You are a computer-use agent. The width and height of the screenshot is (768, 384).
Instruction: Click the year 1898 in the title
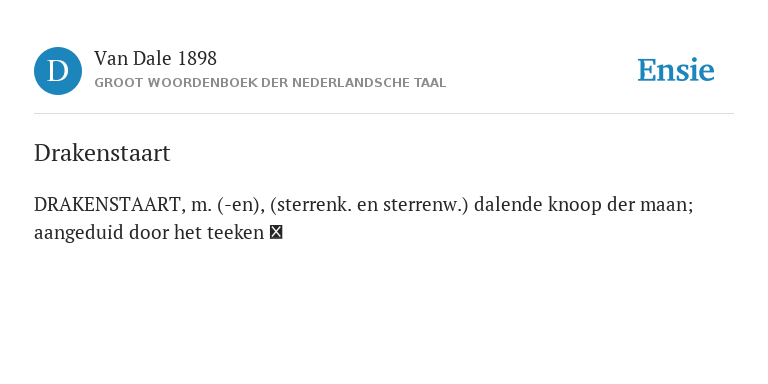tap(197, 59)
